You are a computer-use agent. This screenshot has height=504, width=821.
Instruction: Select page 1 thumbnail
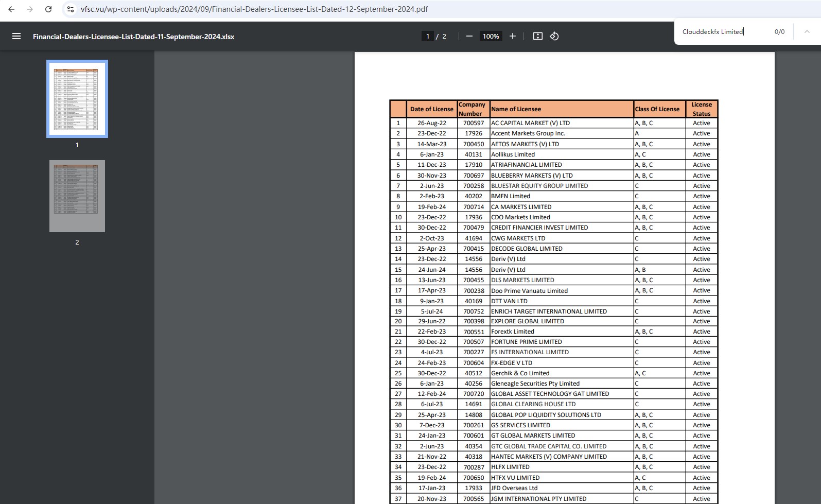(77, 99)
